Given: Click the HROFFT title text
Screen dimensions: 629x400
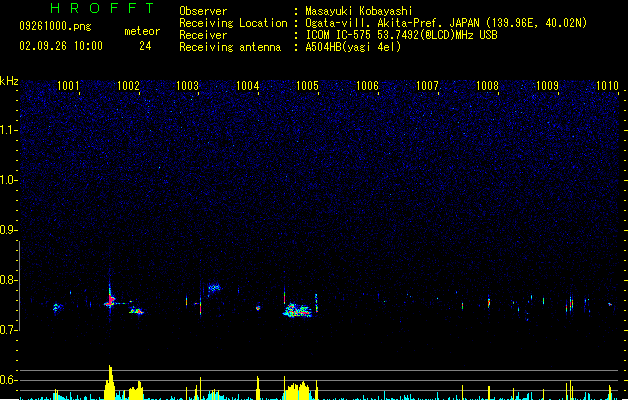Looking at the screenshot, I should coord(102,8).
